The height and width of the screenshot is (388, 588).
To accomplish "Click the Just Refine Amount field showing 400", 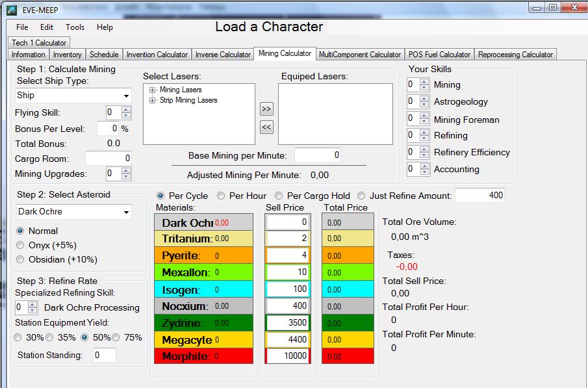I will tap(479, 195).
